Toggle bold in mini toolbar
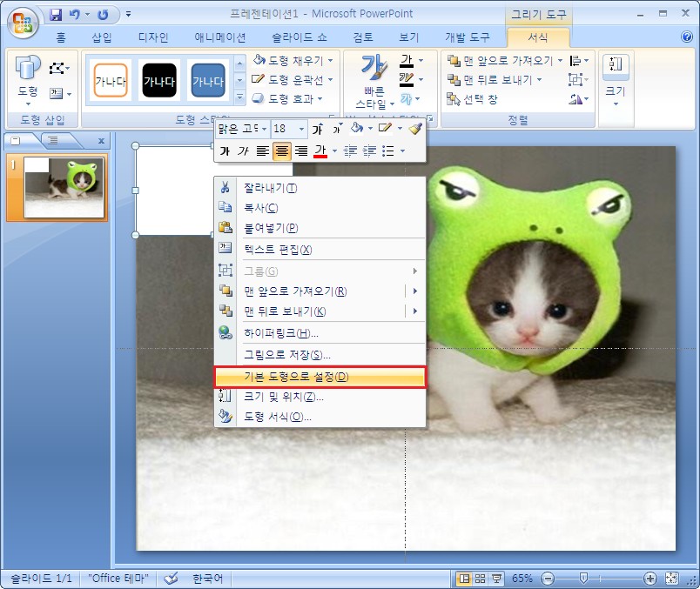The image size is (700, 589). (225, 151)
